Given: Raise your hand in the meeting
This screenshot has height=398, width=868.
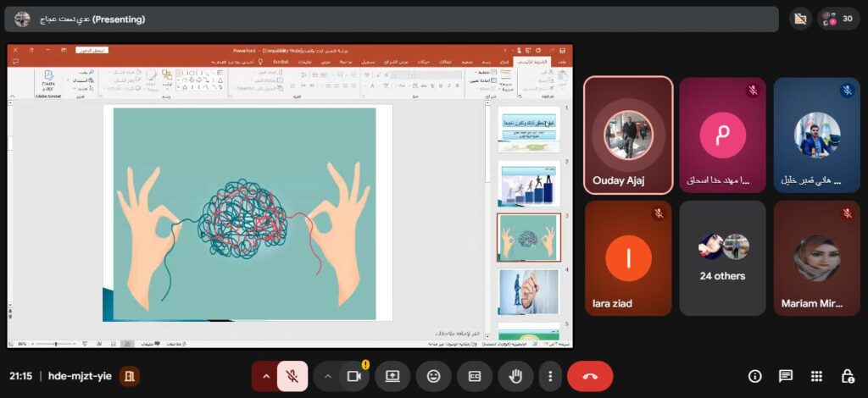Looking at the screenshot, I should click(x=515, y=376).
